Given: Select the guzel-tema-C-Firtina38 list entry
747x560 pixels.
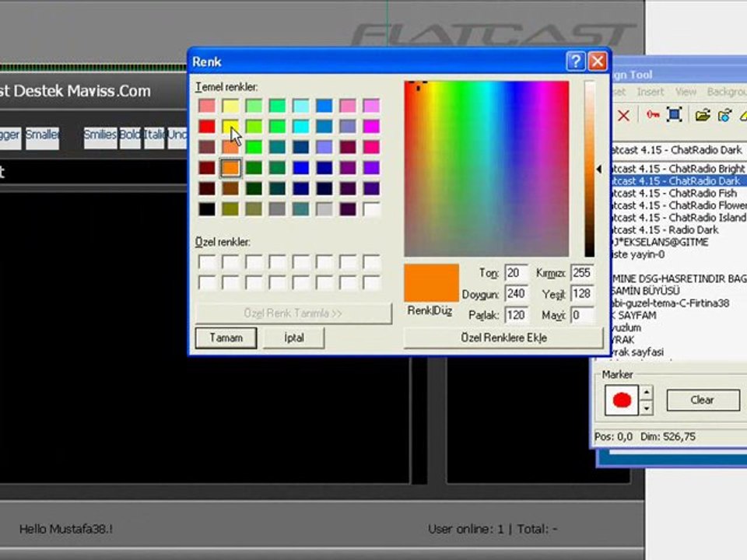Looking at the screenshot, I should click(x=679, y=303).
